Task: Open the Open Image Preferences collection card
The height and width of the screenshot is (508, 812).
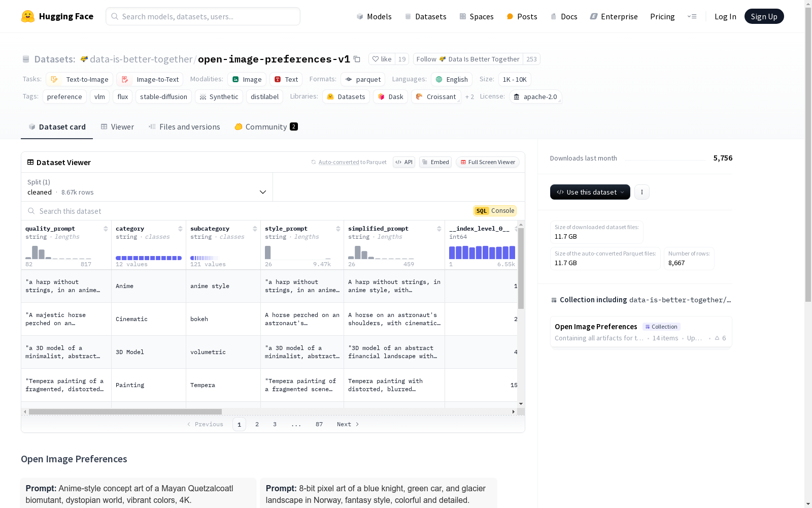Action: tap(641, 332)
